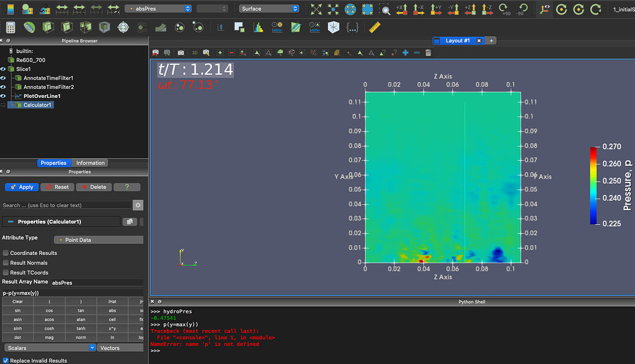Select the Calculator filter icon
The width and height of the screenshot is (635, 364).
10,27
